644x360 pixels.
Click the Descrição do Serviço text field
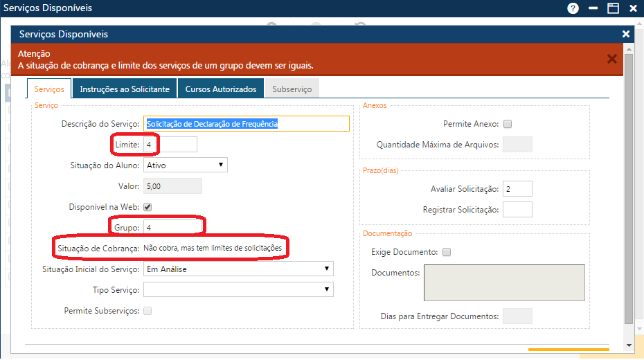(246, 124)
